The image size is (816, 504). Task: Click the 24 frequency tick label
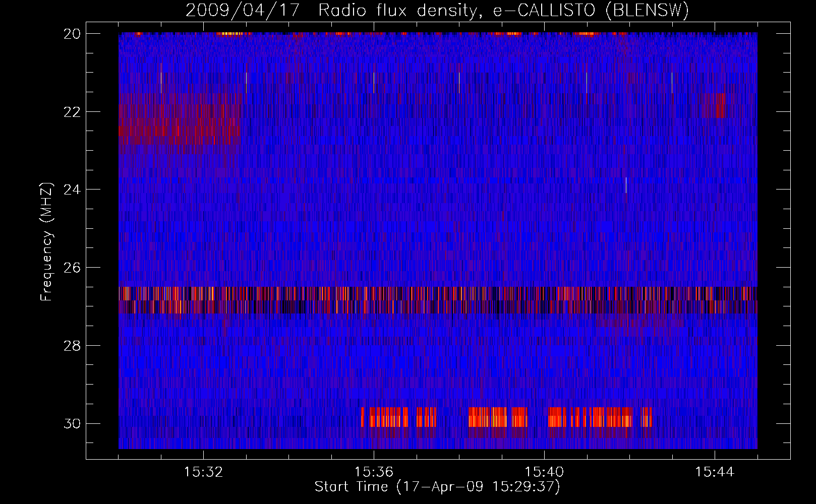coord(72,190)
